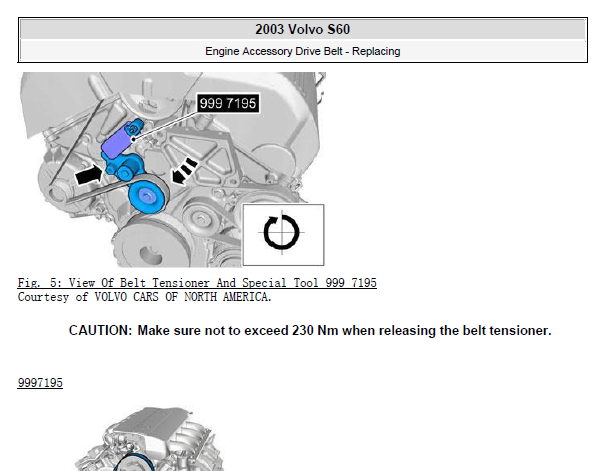Select the 2003 Volvo S60 heading

click(303, 30)
